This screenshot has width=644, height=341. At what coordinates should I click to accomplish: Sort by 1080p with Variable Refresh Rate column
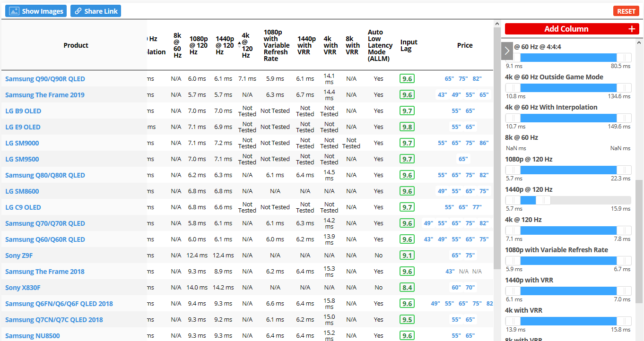click(277, 45)
